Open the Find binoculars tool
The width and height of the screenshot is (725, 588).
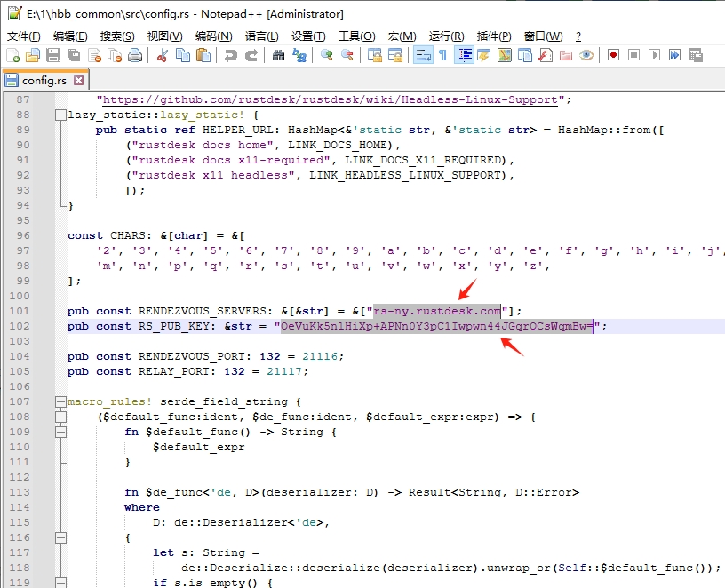click(278, 55)
